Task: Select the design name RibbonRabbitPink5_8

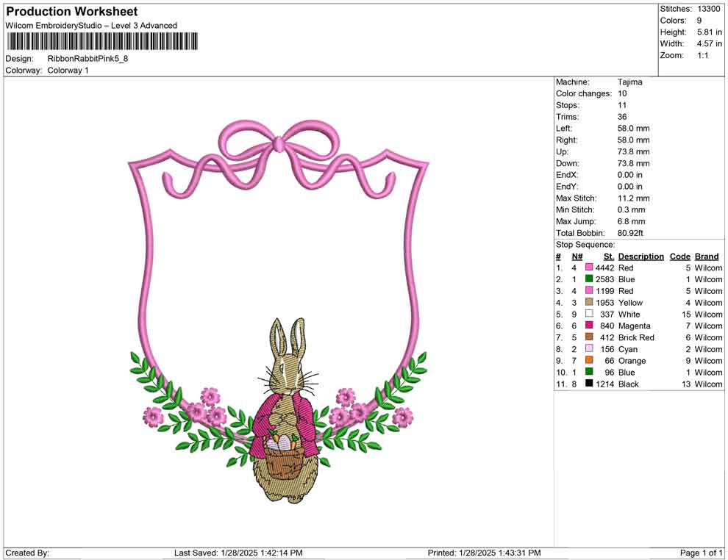Action: click(x=88, y=59)
